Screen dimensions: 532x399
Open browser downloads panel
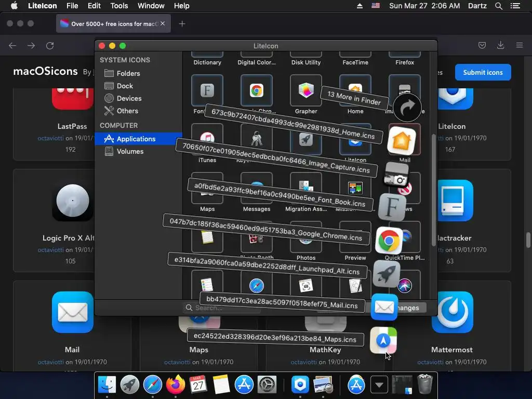(500, 45)
